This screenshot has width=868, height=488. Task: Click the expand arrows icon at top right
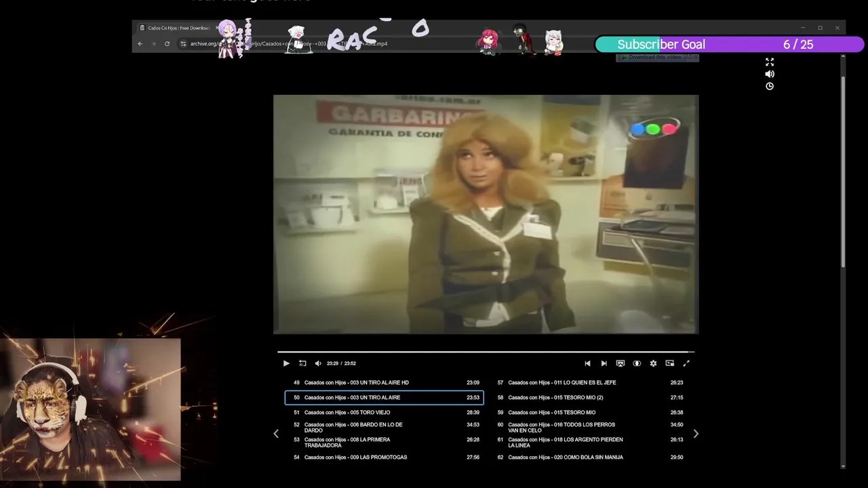[770, 62]
